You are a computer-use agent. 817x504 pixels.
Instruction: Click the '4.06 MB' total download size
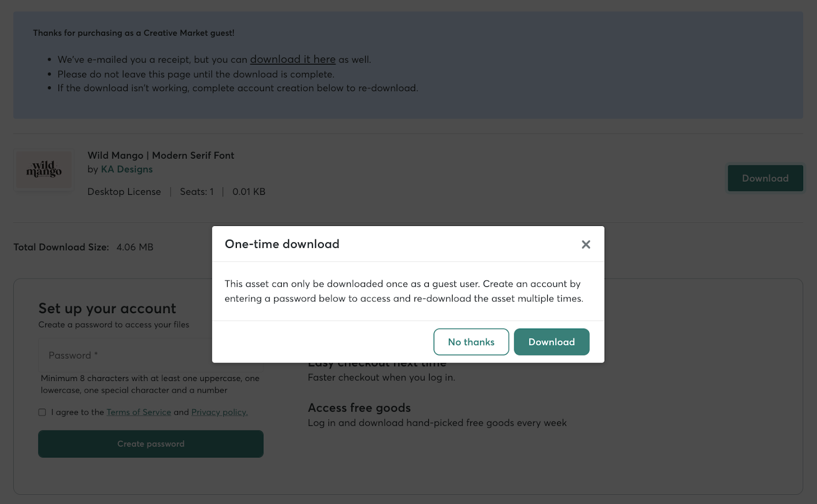tap(135, 247)
